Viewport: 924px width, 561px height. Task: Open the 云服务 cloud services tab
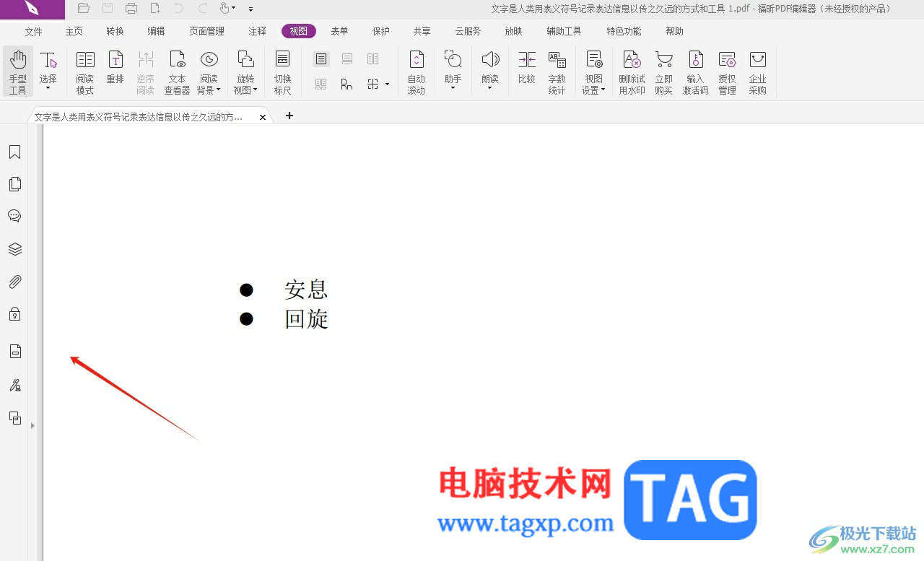[x=468, y=32]
